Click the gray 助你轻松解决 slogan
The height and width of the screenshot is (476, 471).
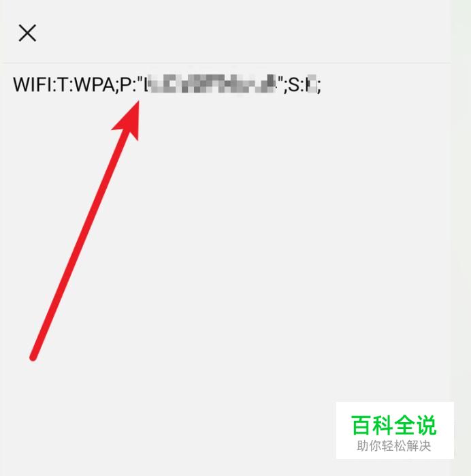pos(394,446)
